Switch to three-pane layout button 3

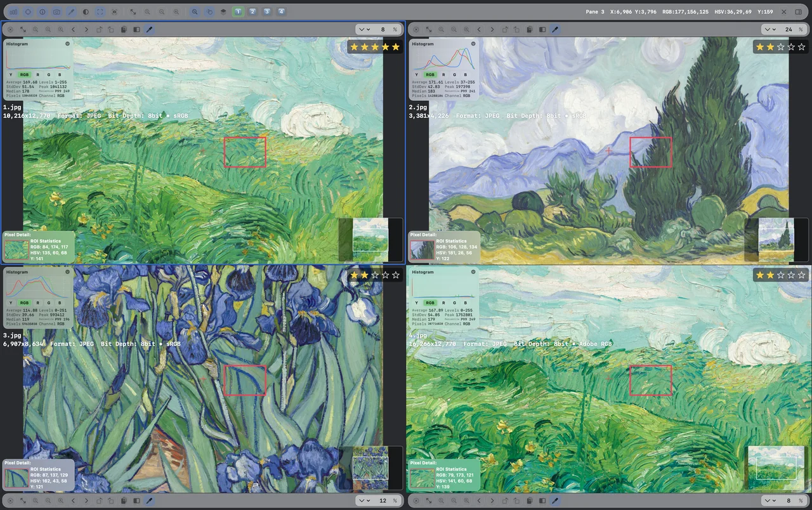click(x=267, y=11)
